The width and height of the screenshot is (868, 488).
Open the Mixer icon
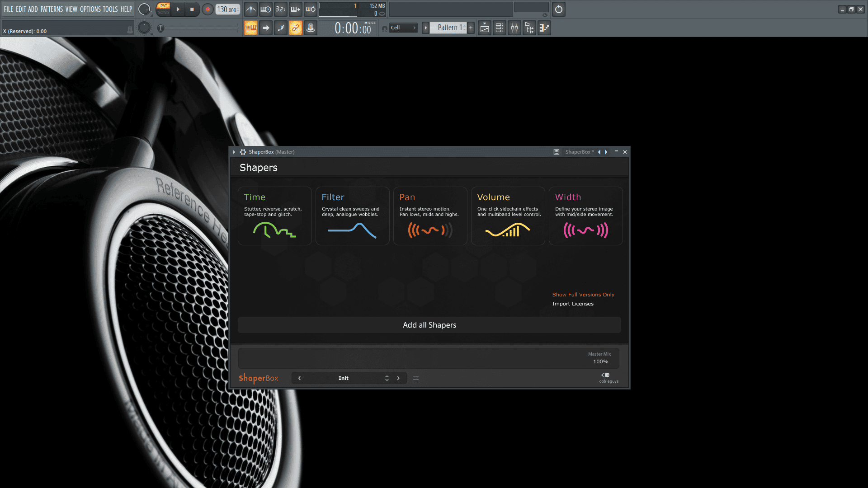[x=514, y=28]
